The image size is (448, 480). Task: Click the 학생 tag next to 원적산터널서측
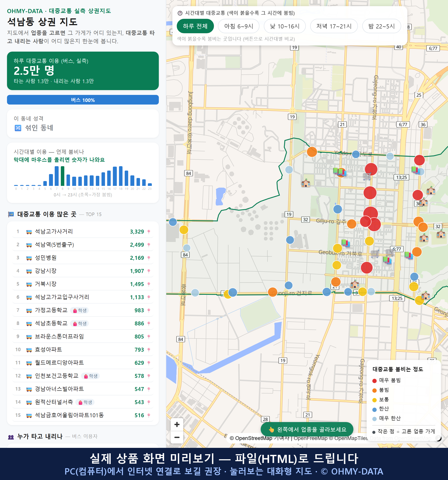pyautogui.click(x=85, y=402)
